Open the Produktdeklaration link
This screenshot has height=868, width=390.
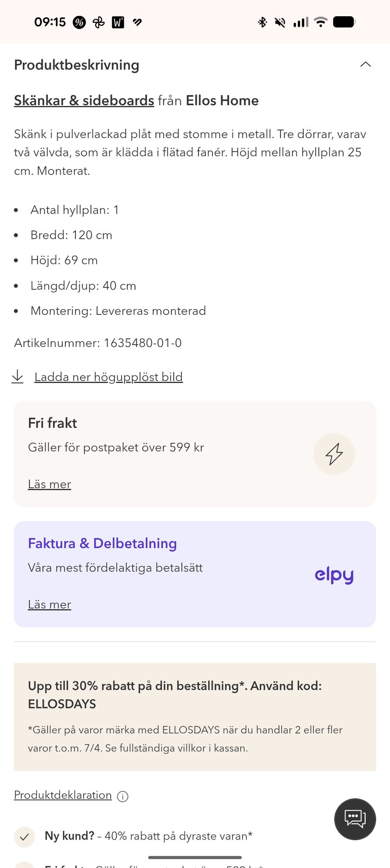pyautogui.click(x=63, y=795)
